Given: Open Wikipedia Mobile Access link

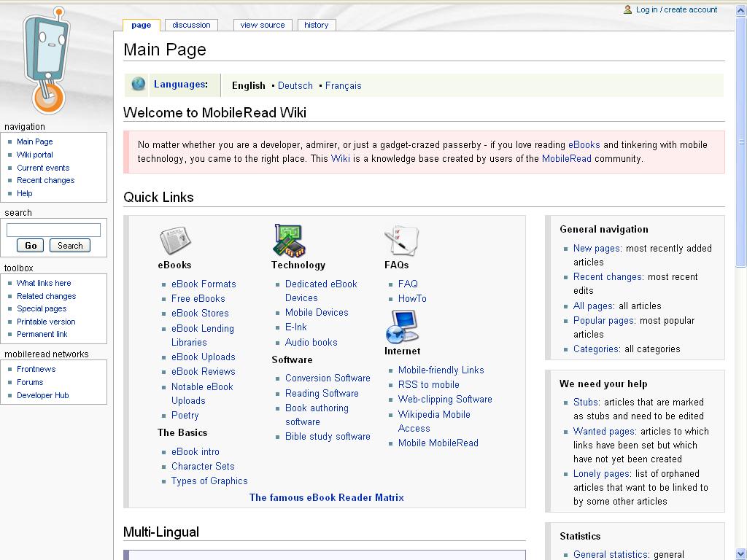Looking at the screenshot, I should (x=434, y=421).
